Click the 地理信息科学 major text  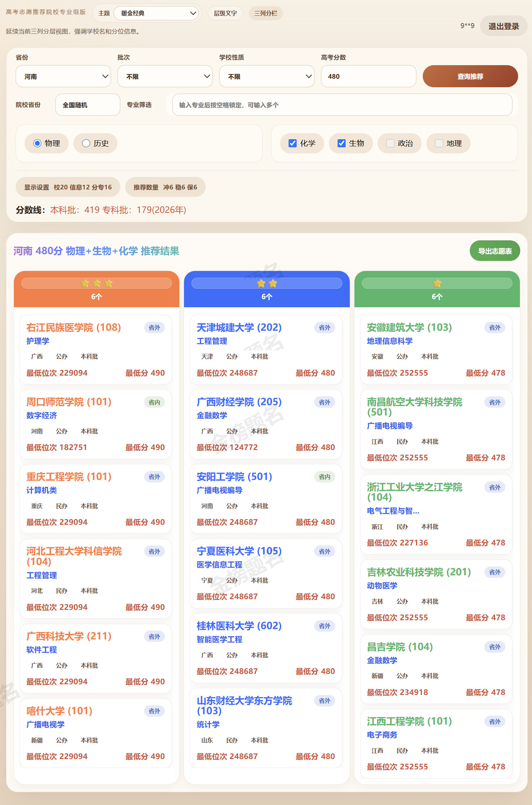click(390, 341)
